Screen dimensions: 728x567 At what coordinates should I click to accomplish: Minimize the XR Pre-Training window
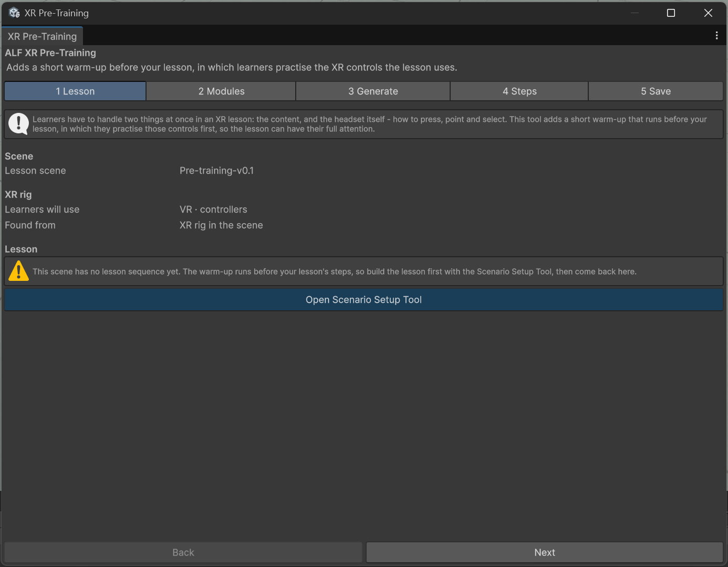(x=635, y=13)
